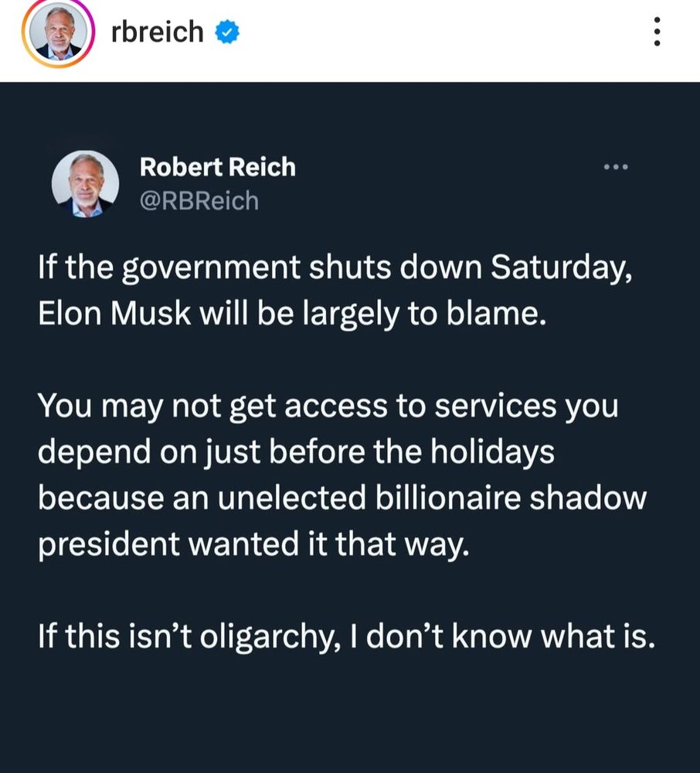Open the tweet's horizontal ellipsis menu
This screenshot has height=773, width=700.
pyautogui.click(x=617, y=166)
